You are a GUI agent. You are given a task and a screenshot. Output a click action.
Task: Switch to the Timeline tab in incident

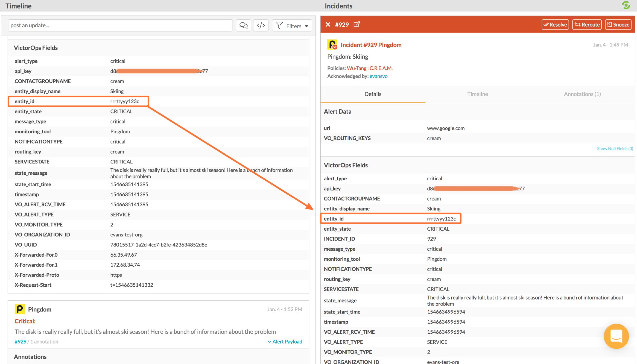(x=477, y=94)
